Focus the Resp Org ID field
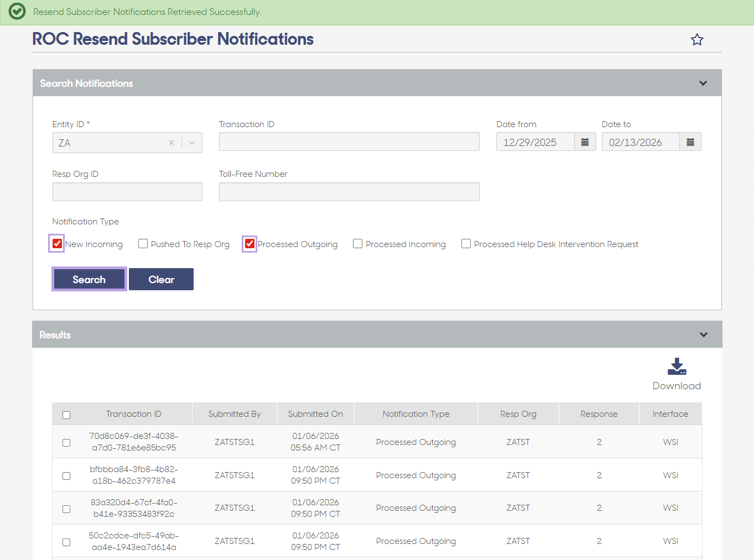The image size is (754, 560). [127, 192]
